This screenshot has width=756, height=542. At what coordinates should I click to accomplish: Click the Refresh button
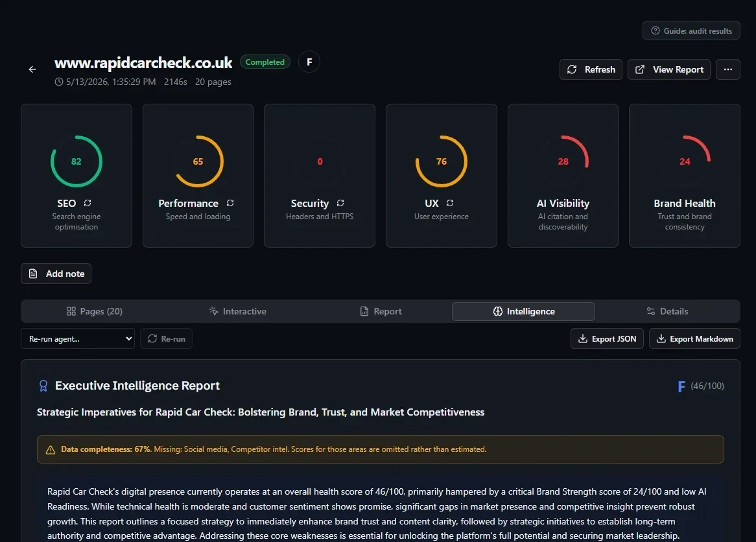pyautogui.click(x=591, y=69)
